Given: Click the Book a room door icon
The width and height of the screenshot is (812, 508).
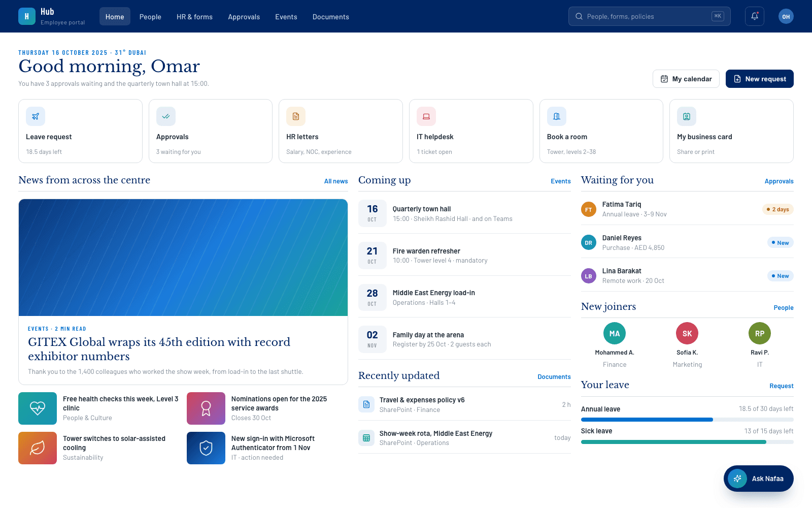Looking at the screenshot, I should pyautogui.click(x=557, y=116).
